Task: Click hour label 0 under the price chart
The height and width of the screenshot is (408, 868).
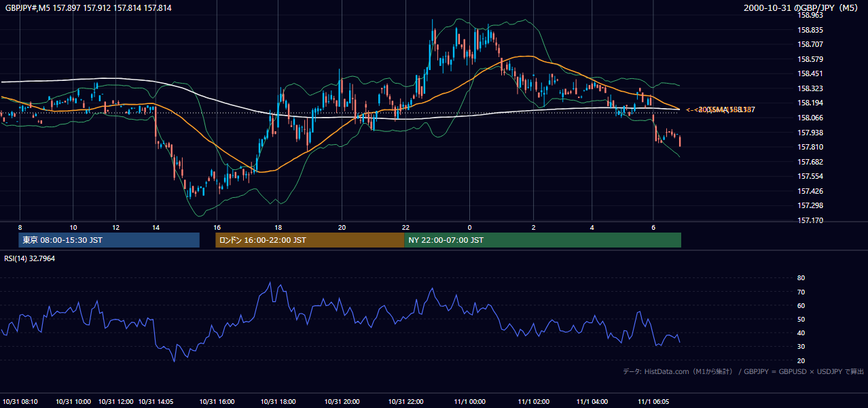Action: pyautogui.click(x=469, y=228)
